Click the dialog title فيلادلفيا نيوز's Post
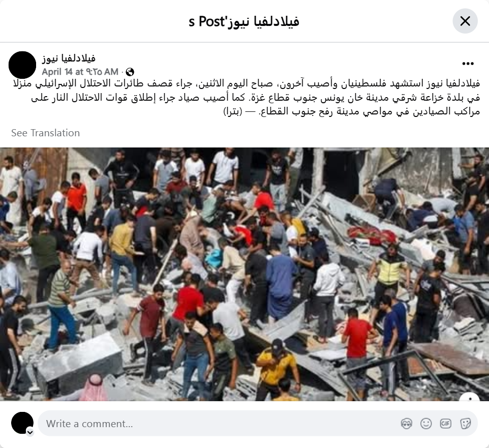Screen dimensions: 489x448 (244, 21)
